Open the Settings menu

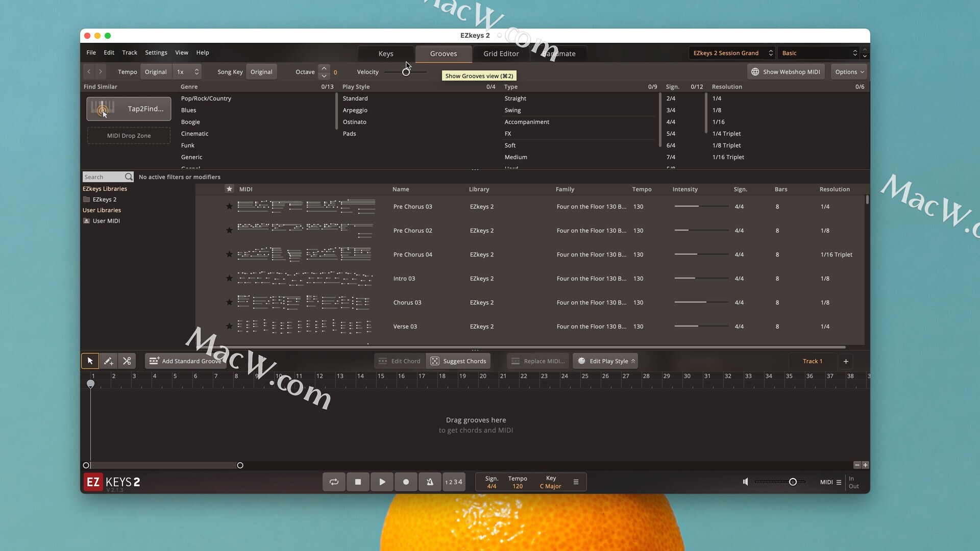coord(156,53)
